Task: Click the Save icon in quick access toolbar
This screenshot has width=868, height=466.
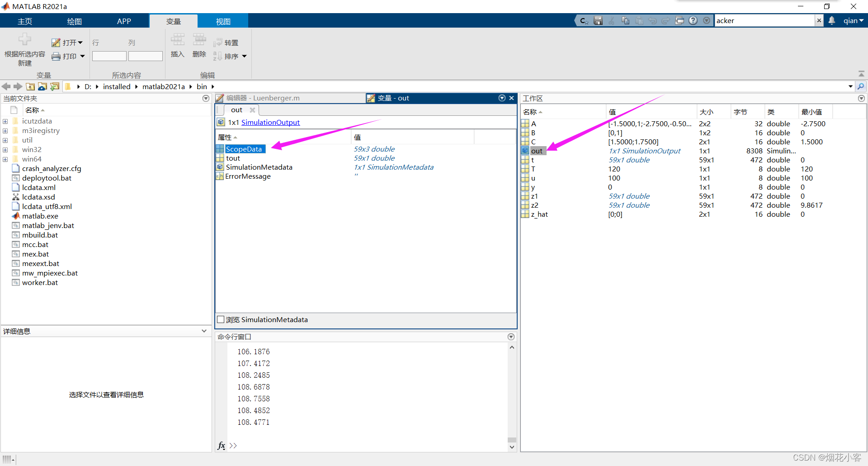Action: (x=598, y=21)
